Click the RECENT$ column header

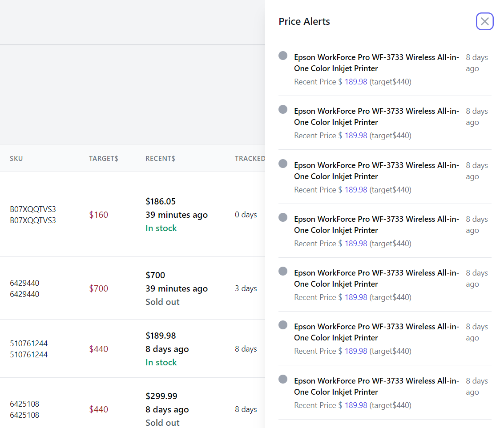160,158
